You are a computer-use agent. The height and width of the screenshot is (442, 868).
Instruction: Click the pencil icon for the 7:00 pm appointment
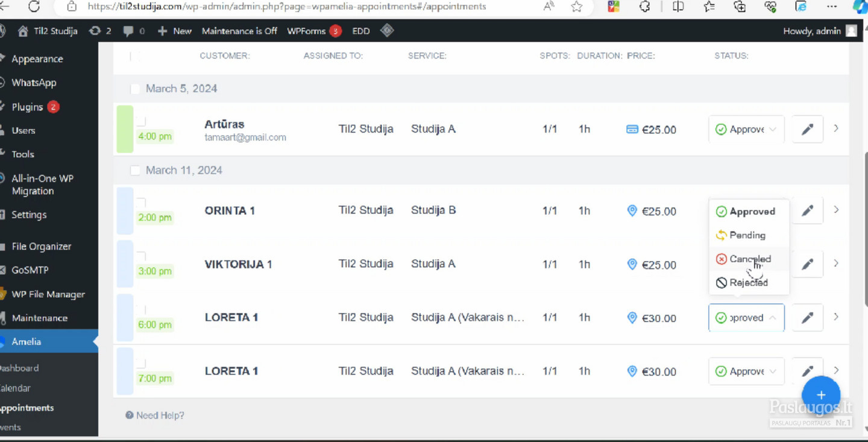[807, 371]
